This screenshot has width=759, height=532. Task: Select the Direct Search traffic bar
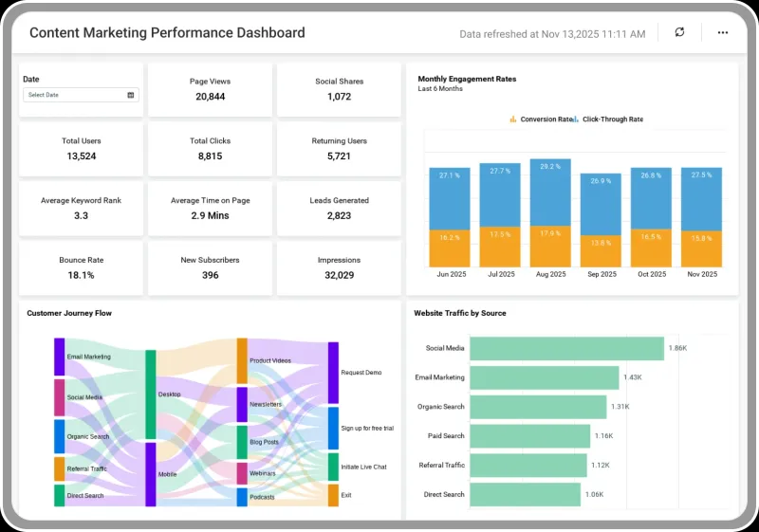click(x=526, y=495)
